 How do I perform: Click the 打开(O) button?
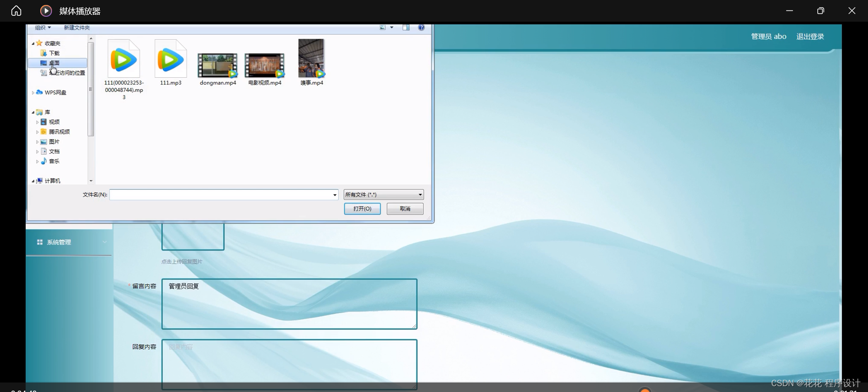point(362,209)
